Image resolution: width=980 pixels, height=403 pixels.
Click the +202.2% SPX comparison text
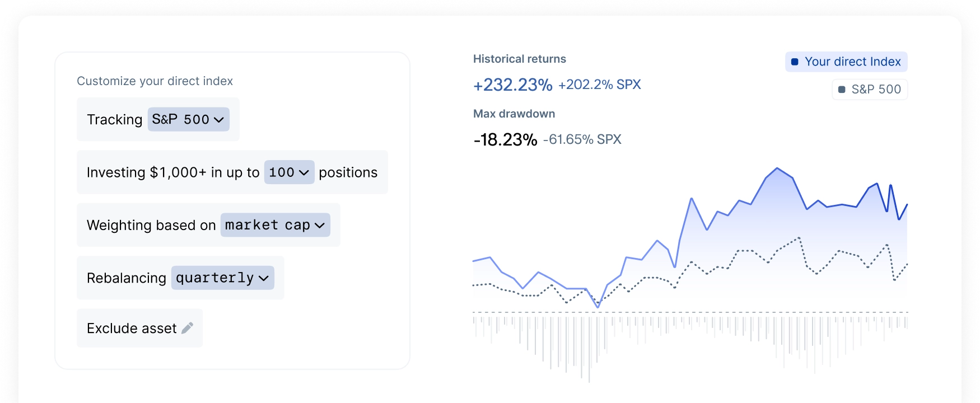point(599,85)
